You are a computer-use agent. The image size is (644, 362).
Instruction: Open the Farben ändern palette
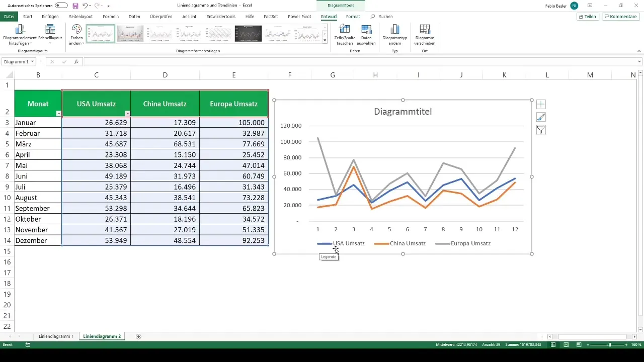(76, 34)
